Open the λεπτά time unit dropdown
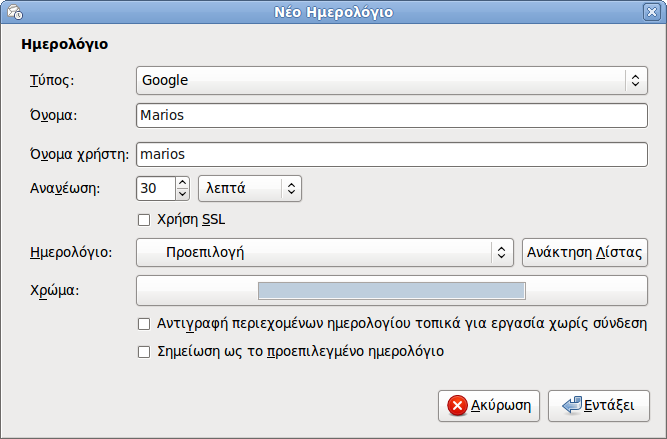Image resolution: width=667 pixels, height=439 pixels. pyautogui.click(x=250, y=188)
